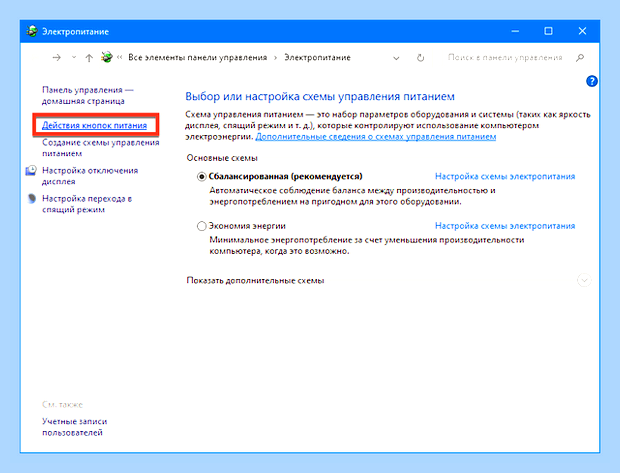
Task: Click the 'Электропитание' breadcrumb item
Action: (x=318, y=58)
